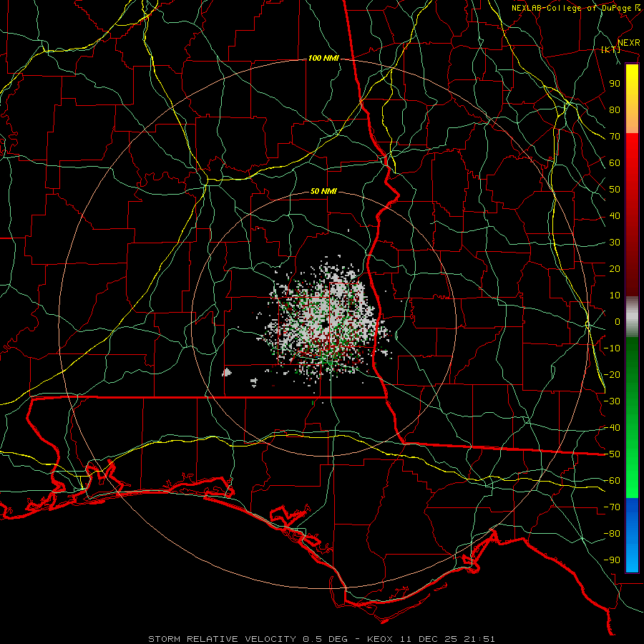Click the "0" value on velocity scale
Image resolution: width=644 pixels, height=644 pixels.
click(618, 321)
